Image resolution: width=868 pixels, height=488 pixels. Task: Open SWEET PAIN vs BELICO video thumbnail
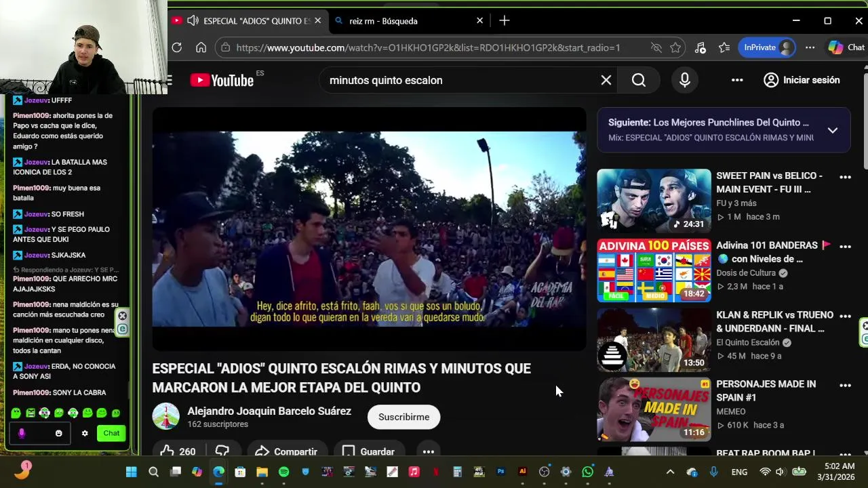[x=654, y=201]
